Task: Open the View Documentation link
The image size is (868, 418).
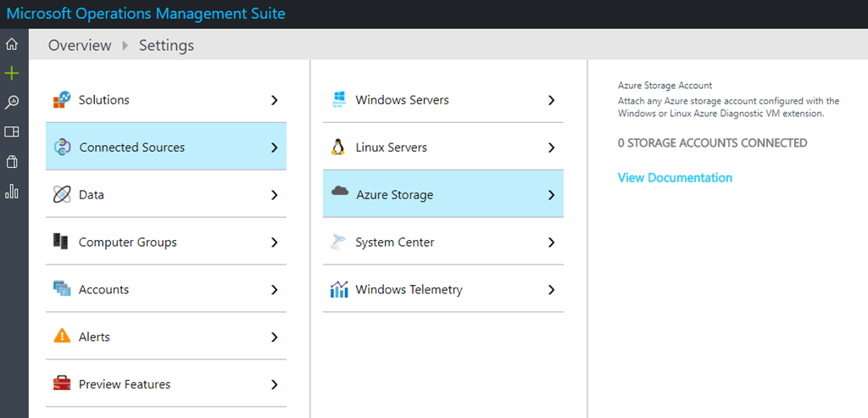Action: pos(675,178)
